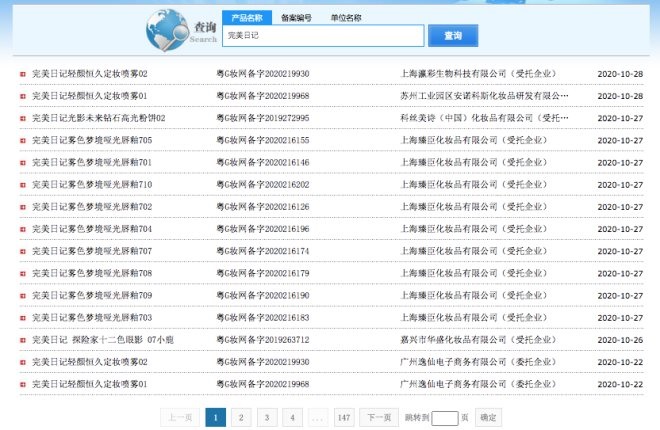Select the 单位名称 search tab
660x430 pixels.
[x=346, y=18]
